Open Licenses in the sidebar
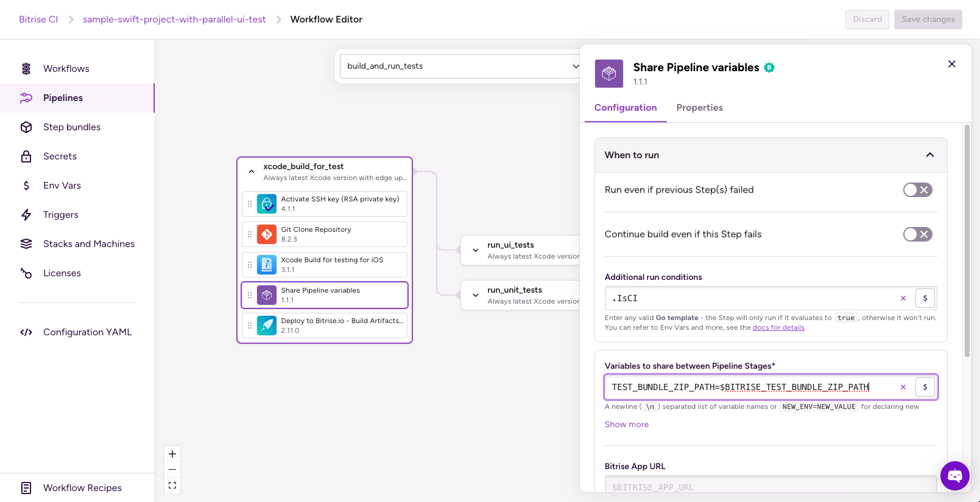This screenshot has height=502, width=980. coord(77,273)
